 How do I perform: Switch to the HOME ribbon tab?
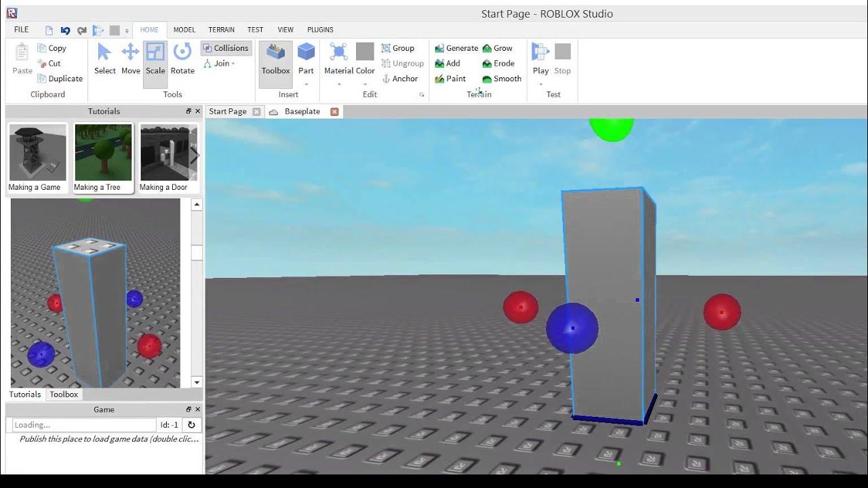[149, 30]
